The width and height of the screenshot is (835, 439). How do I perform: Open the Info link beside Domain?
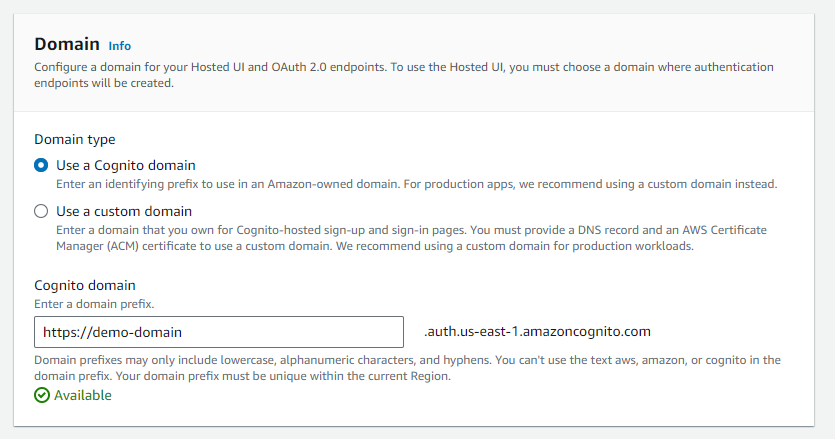pos(120,46)
